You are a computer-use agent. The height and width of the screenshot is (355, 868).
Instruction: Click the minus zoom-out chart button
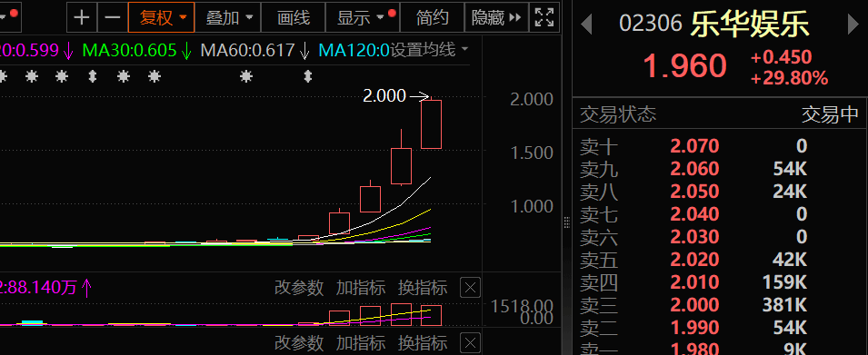coord(113,17)
